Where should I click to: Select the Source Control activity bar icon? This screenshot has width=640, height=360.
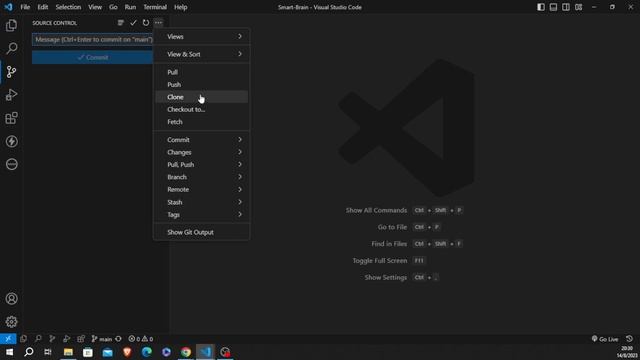tap(11, 72)
